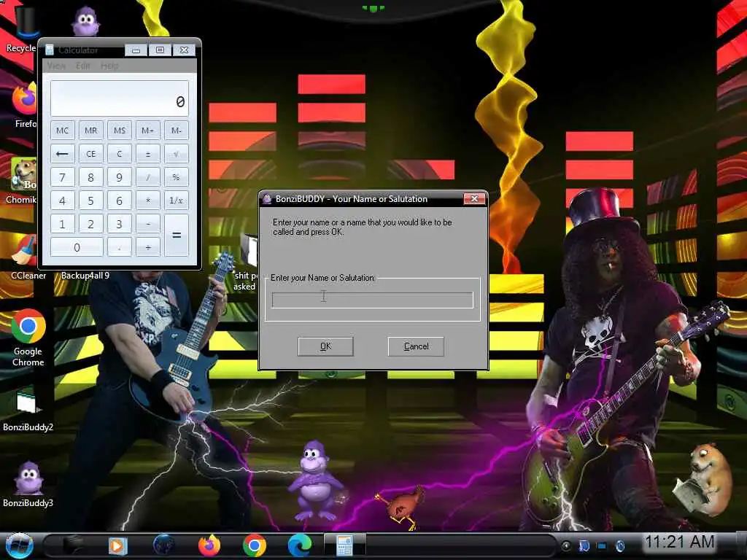Click the 5 key in Calculator
The width and height of the screenshot is (747, 560).
(x=91, y=201)
